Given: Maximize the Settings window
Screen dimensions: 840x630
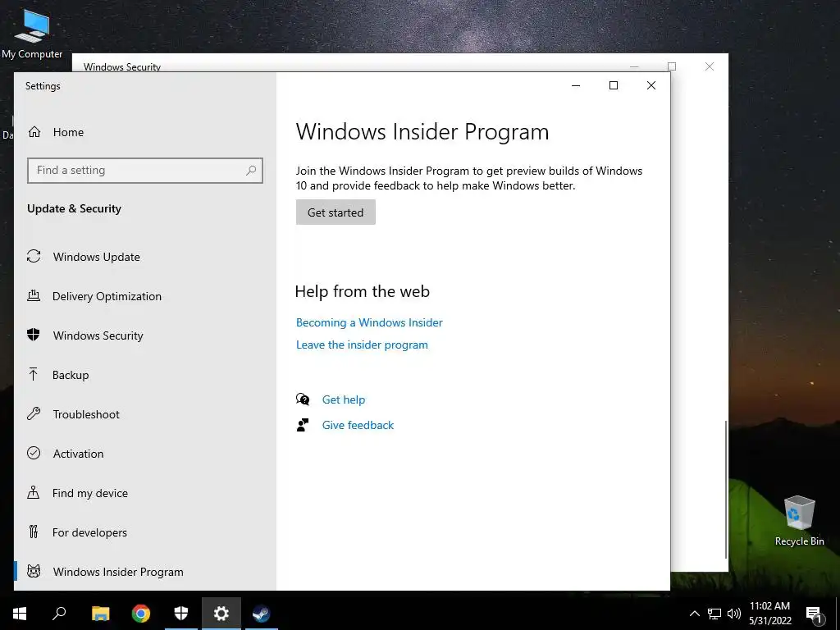Looking at the screenshot, I should click(614, 85).
